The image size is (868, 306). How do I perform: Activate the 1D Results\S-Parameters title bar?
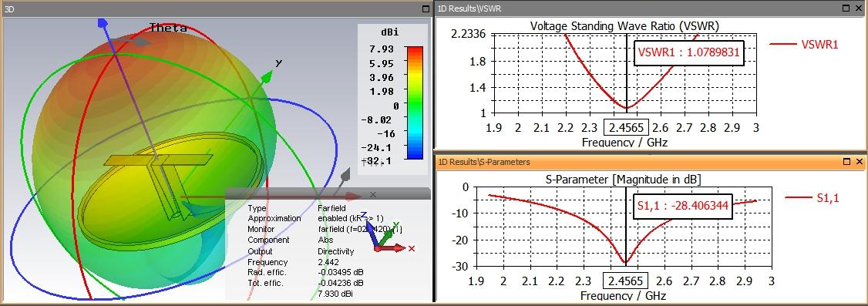point(637,162)
